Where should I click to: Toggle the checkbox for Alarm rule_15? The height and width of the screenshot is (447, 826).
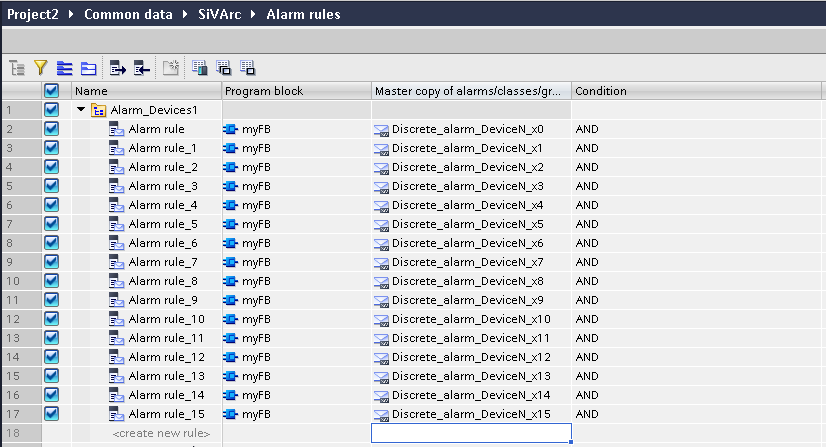click(x=51, y=413)
